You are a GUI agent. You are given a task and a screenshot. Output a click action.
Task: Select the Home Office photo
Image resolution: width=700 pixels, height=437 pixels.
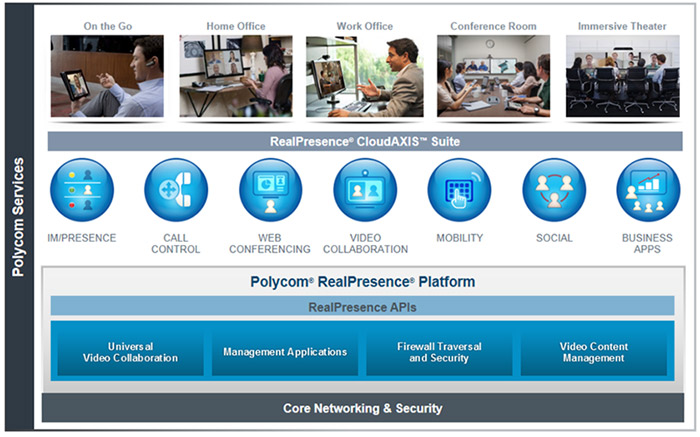pyautogui.click(x=236, y=77)
